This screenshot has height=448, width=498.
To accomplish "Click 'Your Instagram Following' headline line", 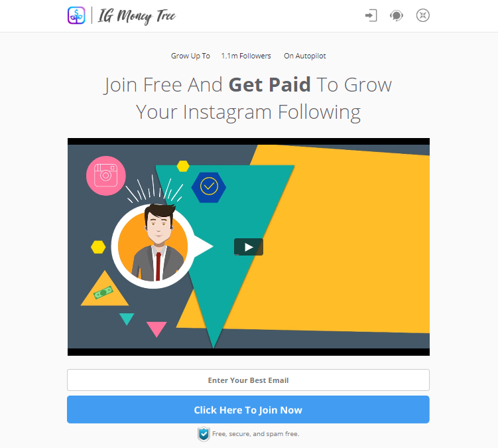I will [249, 112].
